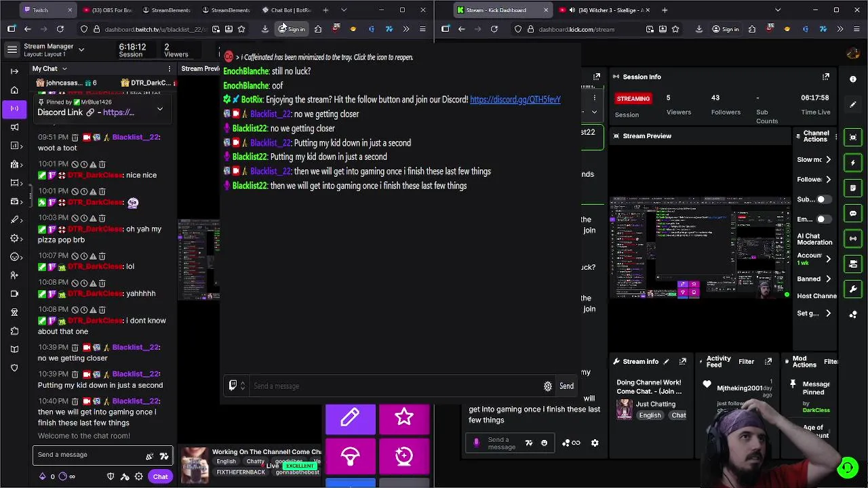Screen dimensions: 868x488
Task: Click the Send button in popout chat
Action: (566, 386)
